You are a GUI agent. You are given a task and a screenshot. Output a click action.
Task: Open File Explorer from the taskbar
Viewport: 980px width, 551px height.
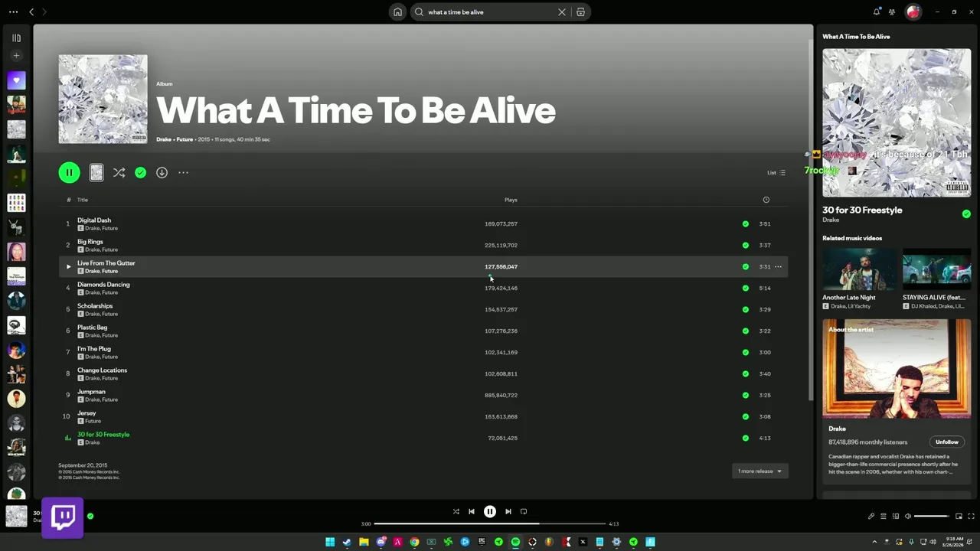coord(364,542)
